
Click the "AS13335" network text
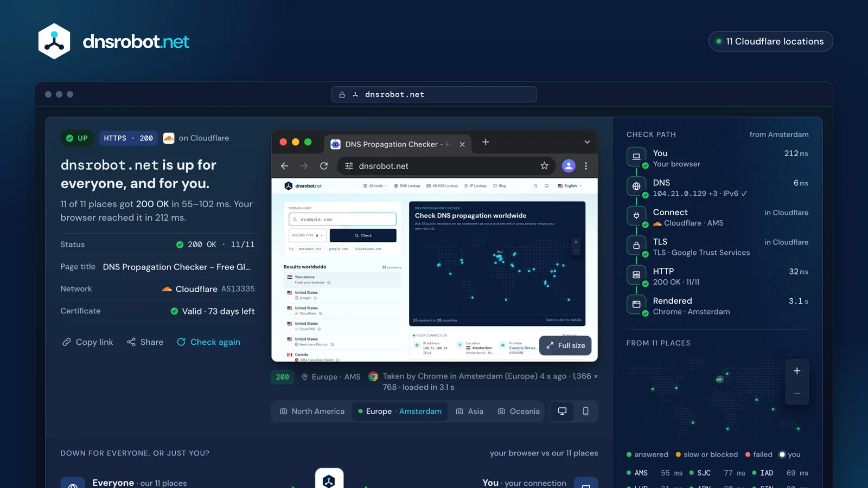coord(238,289)
